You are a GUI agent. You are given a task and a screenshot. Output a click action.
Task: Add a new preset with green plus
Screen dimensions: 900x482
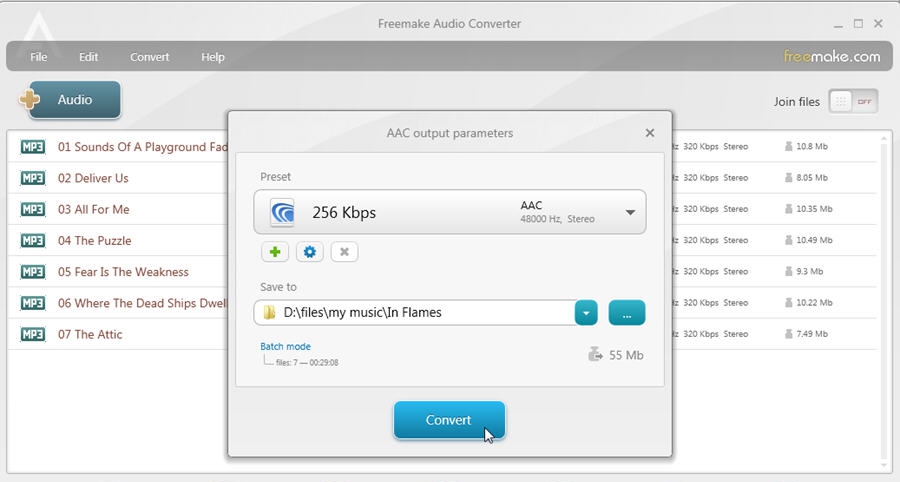click(275, 251)
